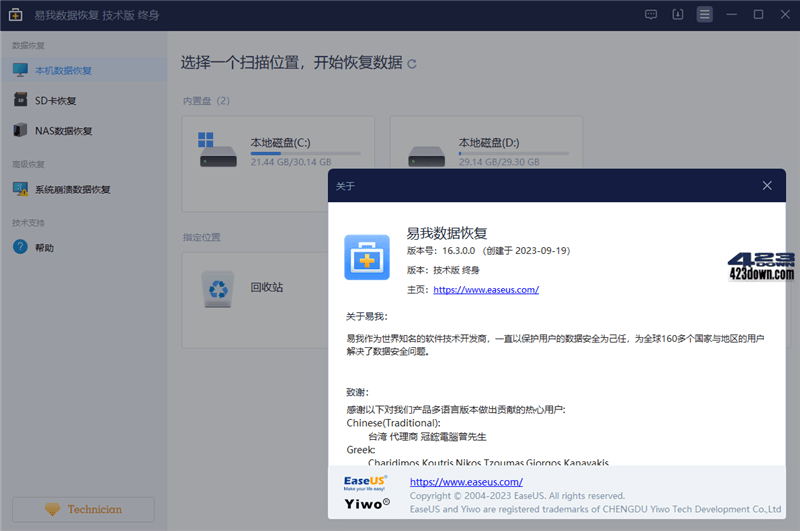This screenshot has height=531, width=800.
Task: Click the EaseUS logo in dialog footer
Action: 365,483
